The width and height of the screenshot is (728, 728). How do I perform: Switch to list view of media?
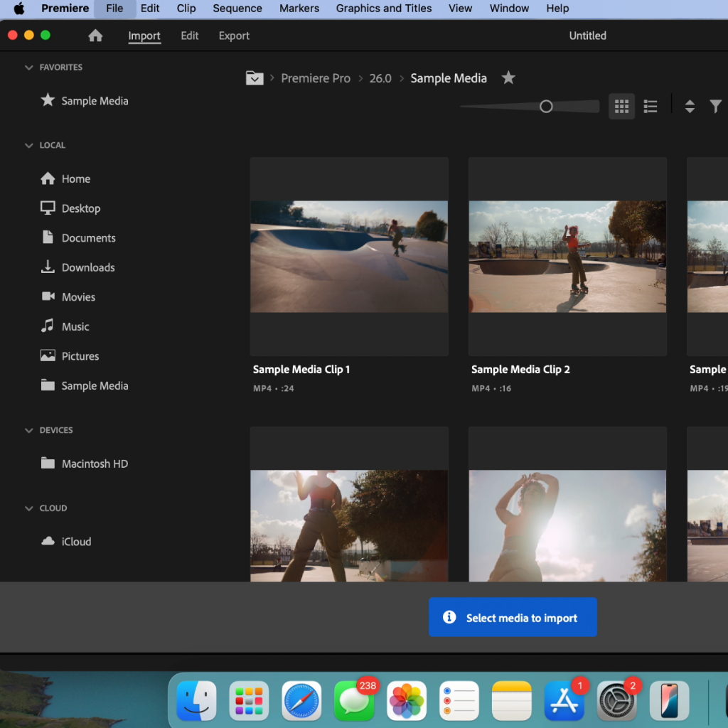pos(650,107)
